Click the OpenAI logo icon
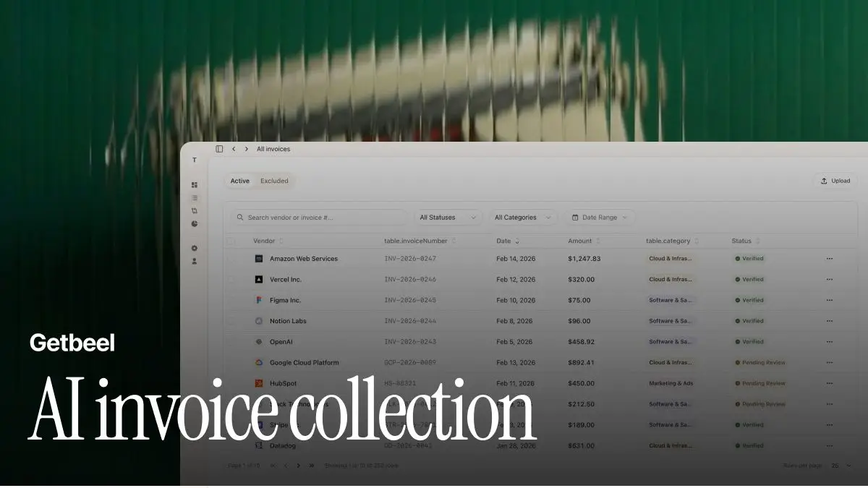Screen dimensions: 868x488 tap(259, 342)
